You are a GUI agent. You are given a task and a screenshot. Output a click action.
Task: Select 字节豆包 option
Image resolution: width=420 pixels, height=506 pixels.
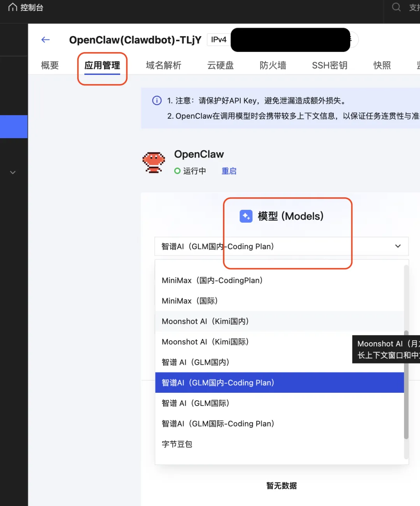(280, 444)
